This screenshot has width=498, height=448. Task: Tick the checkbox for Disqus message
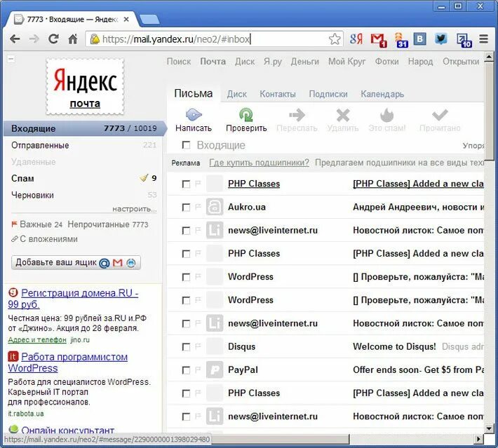click(x=186, y=347)
